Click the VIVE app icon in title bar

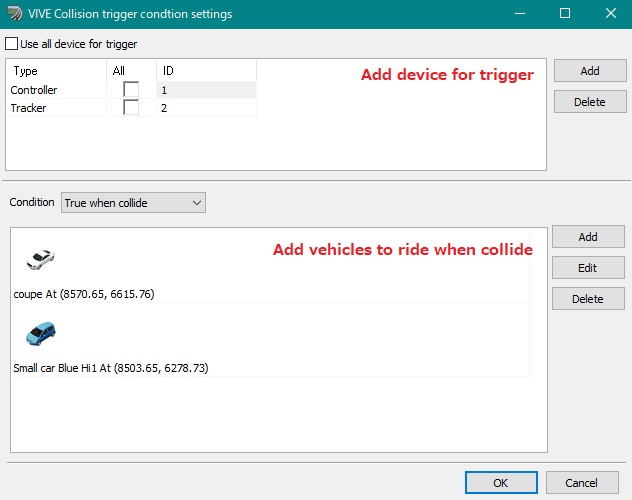click(15, 13)
